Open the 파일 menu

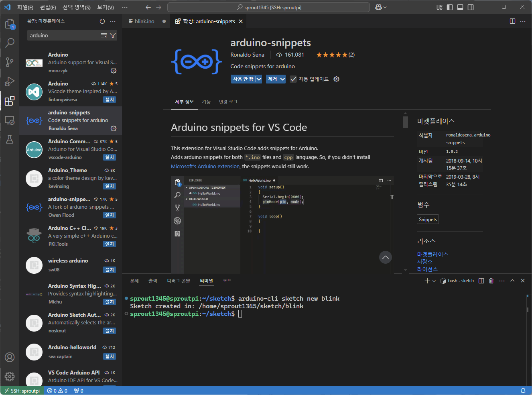[25, 7]
